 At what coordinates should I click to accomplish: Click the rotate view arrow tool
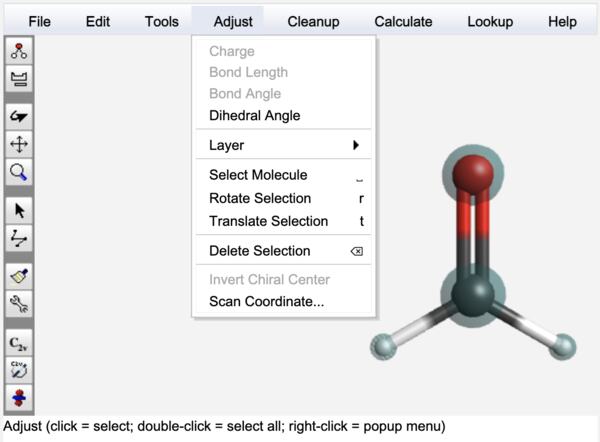[19, 117]
